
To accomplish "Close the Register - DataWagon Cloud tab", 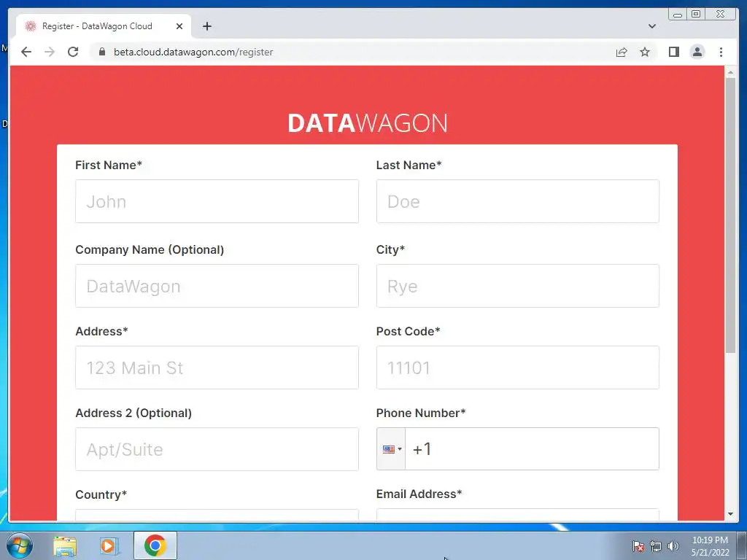I will click(179, 26).
